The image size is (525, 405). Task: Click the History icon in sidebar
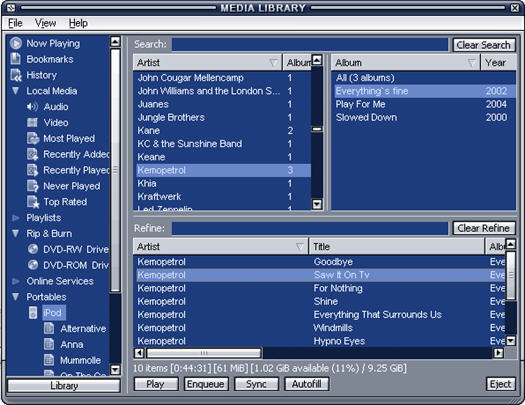16,75
